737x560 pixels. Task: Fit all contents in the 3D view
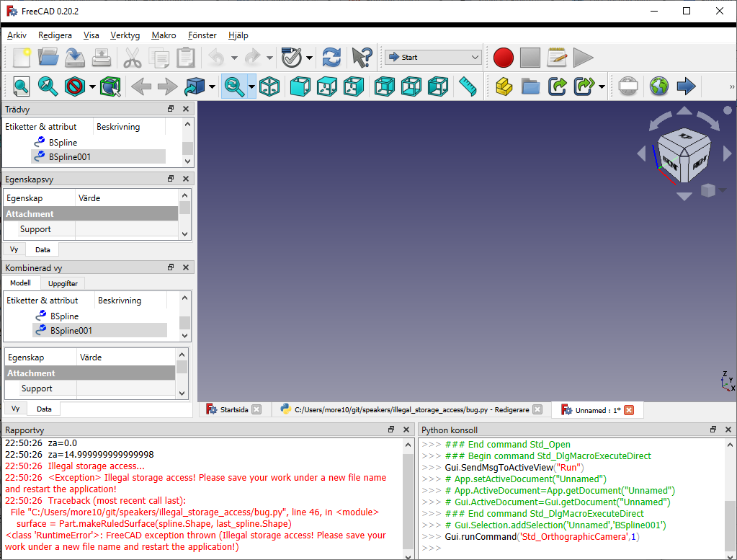point(21,86)
